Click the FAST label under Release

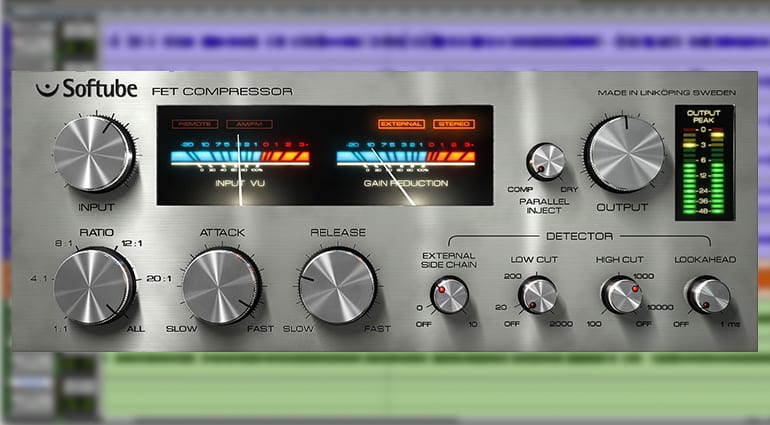pos(377,329)
